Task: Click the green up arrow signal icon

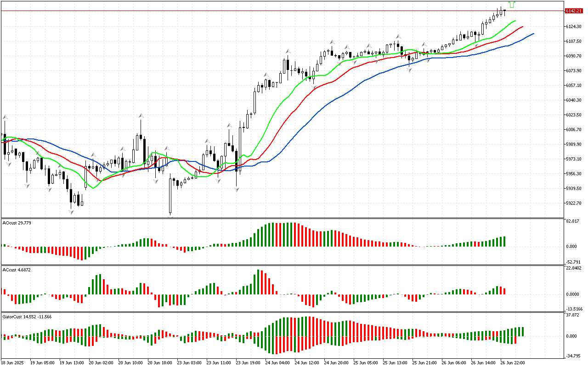Action: point(512,5)
